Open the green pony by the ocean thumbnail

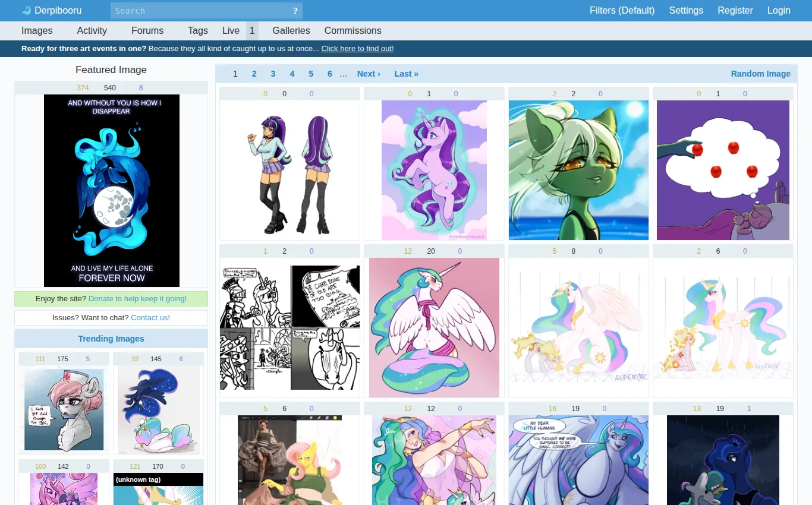(578, 171)
